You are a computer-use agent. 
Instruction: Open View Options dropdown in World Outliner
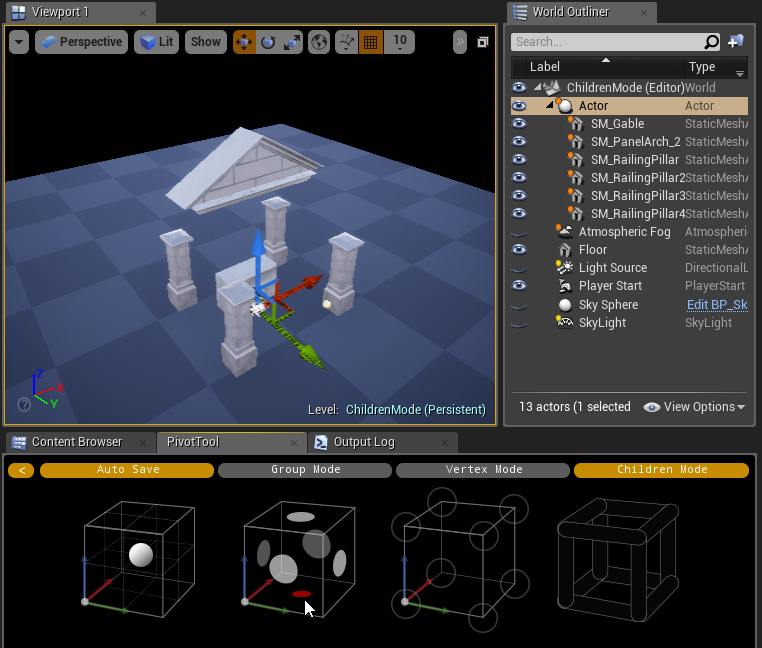(x=695, y=407)
